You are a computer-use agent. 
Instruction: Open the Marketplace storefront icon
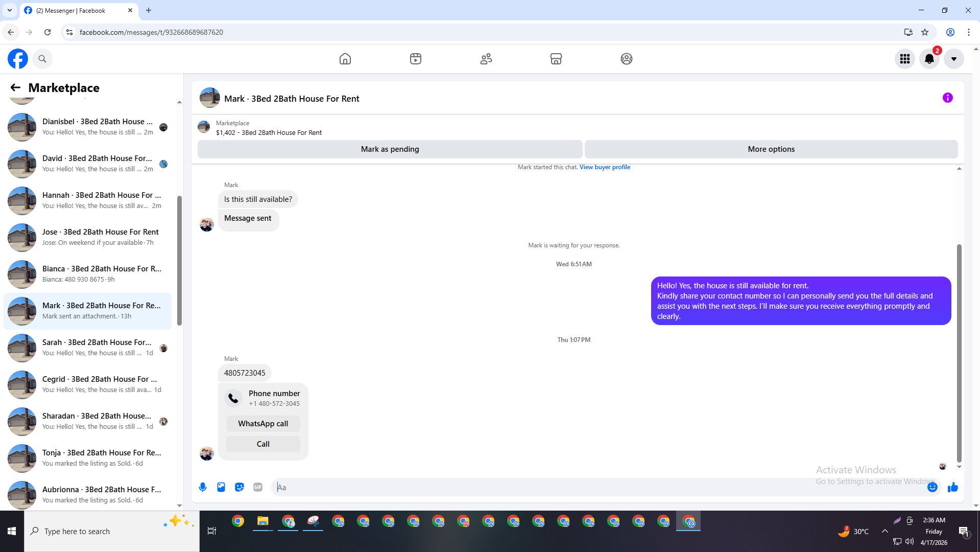(556, 59)
